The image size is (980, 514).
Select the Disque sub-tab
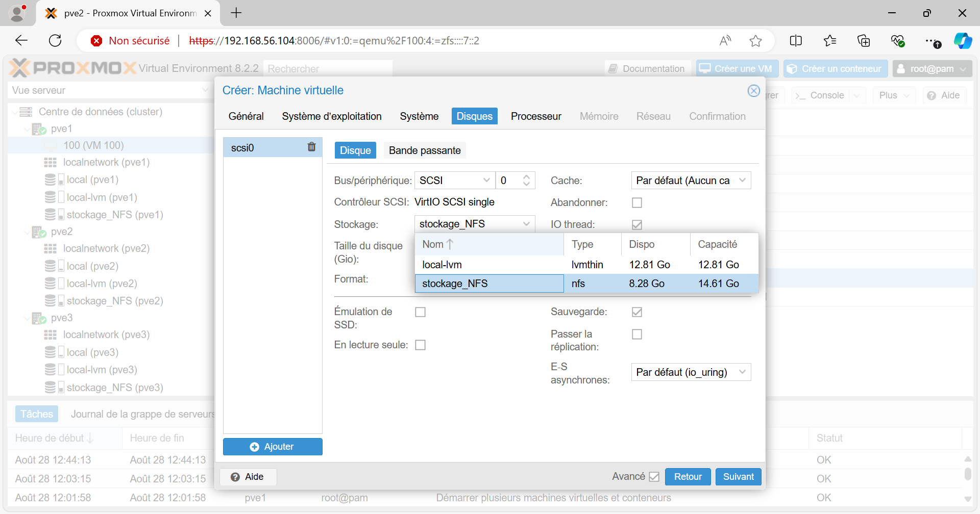point(355,150)
